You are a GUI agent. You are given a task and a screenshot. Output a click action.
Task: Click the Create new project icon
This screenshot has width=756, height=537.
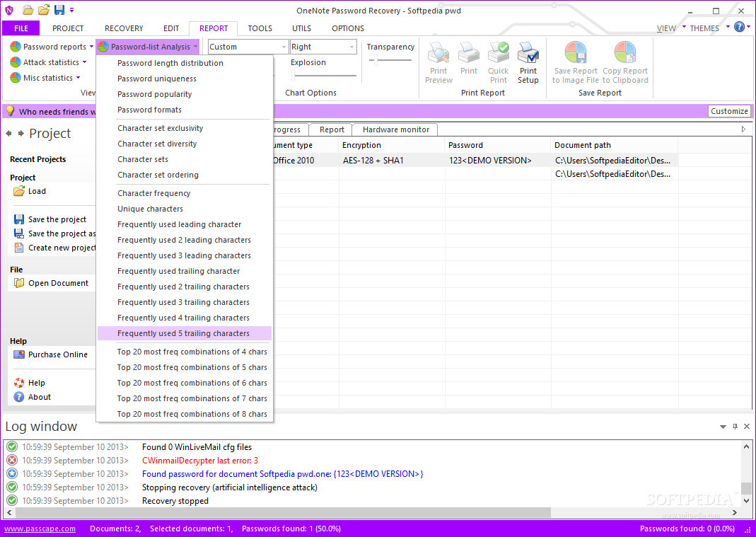point(19,248)
